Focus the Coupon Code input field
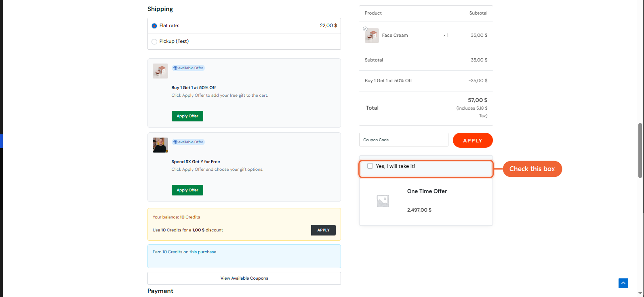This screenshot has height=297, width=644. coord(404,140)
